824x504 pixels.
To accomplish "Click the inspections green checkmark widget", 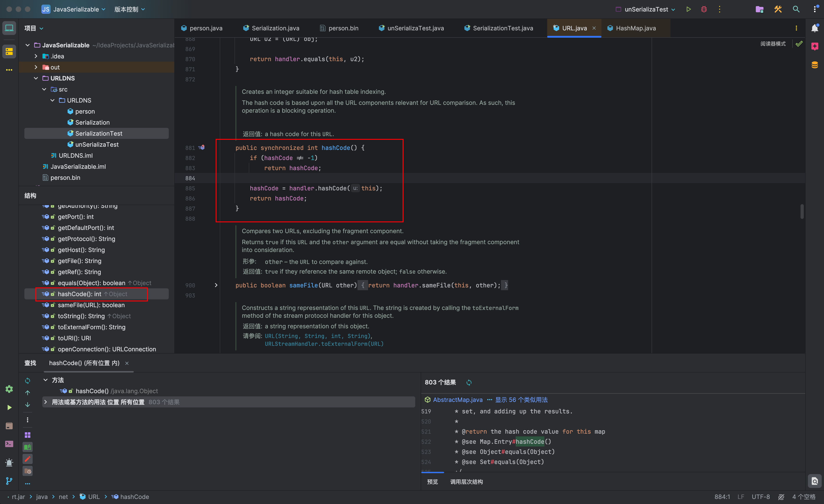I will (x=799, y=43).
